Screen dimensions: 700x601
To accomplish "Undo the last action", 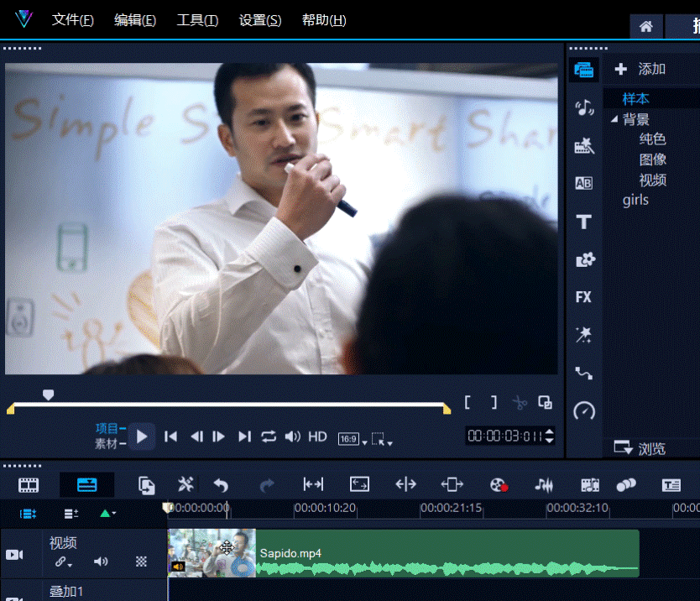I will pyautogui.click(x=221, y=485).
